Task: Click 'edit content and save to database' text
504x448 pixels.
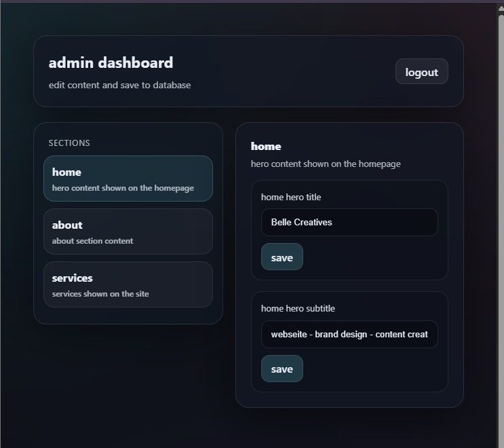Action: [x=119, y=86]
